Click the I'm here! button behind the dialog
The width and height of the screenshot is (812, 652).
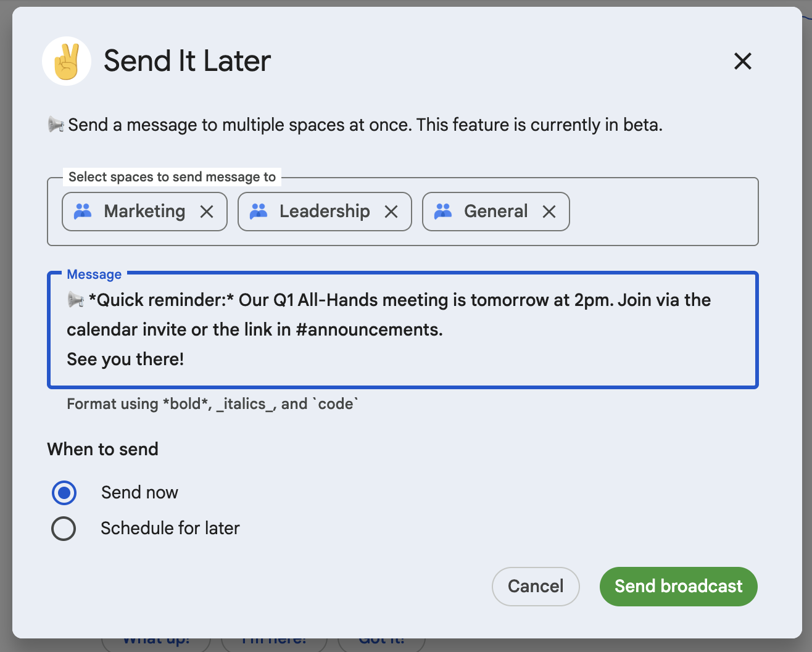(x=274, y=642)
